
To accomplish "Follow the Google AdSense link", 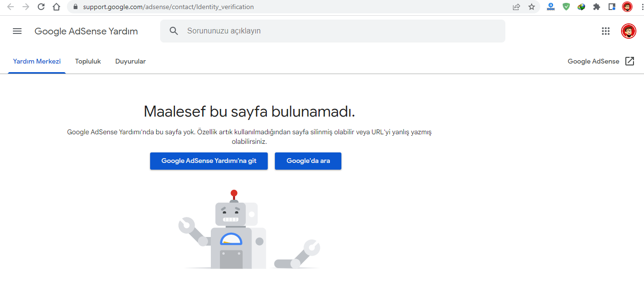I will (593, 61).
